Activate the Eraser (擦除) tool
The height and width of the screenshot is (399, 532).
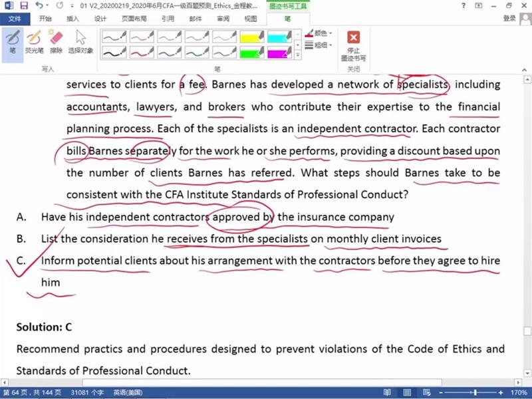[56, 41]
